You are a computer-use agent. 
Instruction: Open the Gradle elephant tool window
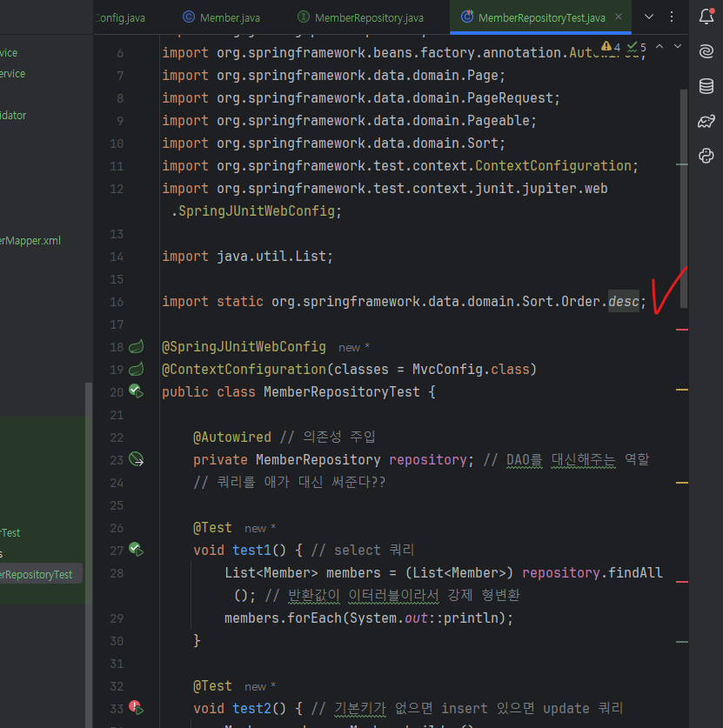[x=706, y=121]
